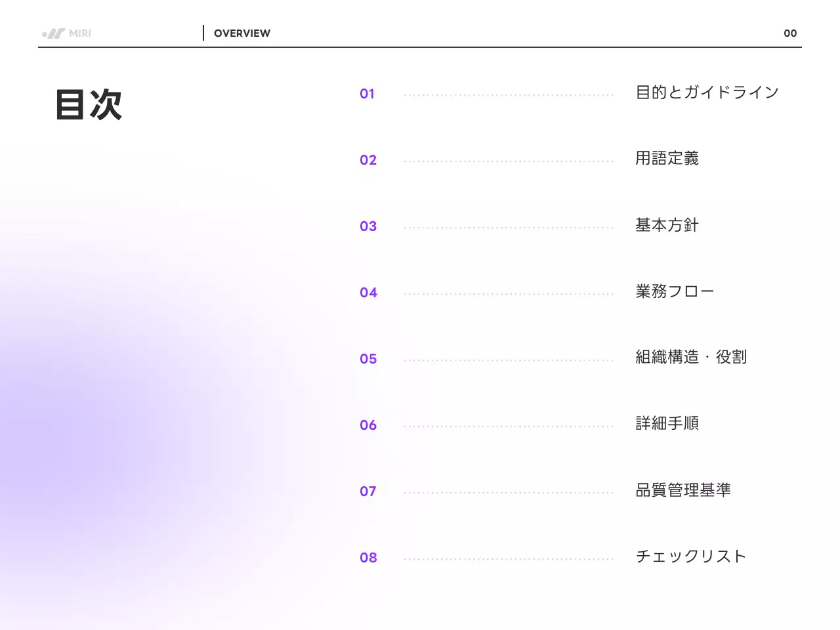Open 組織構造・役割 section
This screenshot has width=840, height=630.
[691, 358]
